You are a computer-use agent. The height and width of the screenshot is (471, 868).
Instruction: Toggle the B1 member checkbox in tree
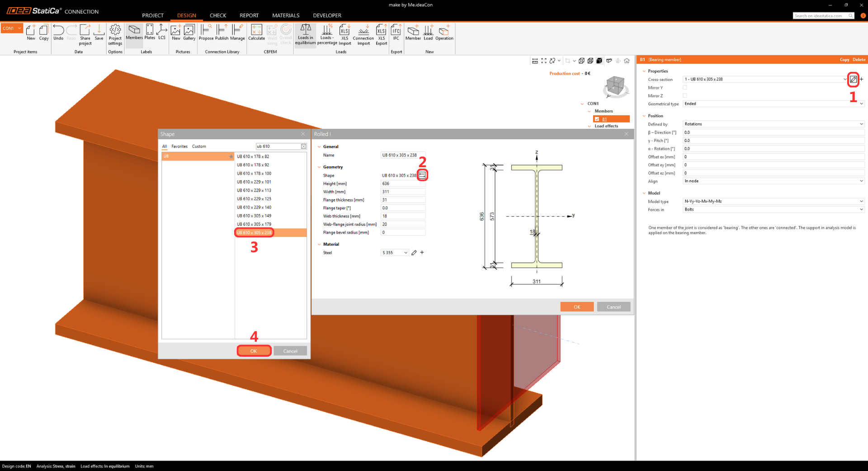coord(597,119)
